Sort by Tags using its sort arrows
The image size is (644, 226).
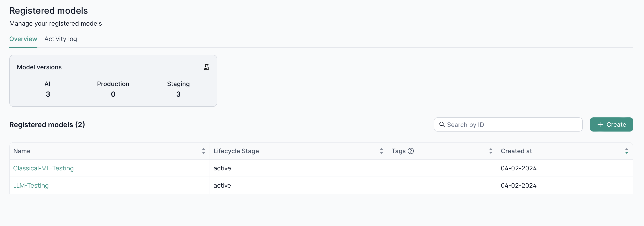click(x=490, y=151)
